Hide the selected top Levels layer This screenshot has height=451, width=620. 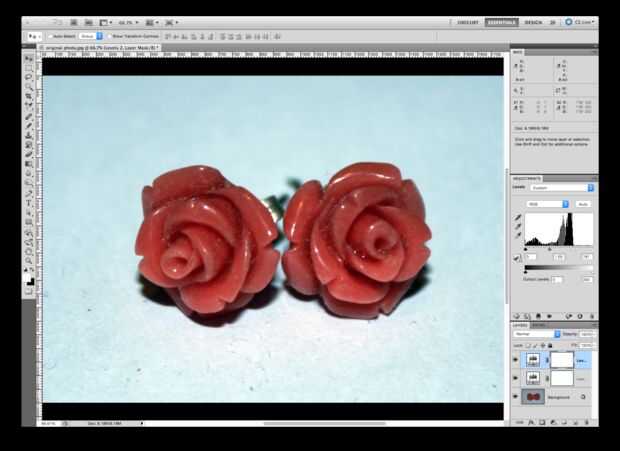[515, 360]
